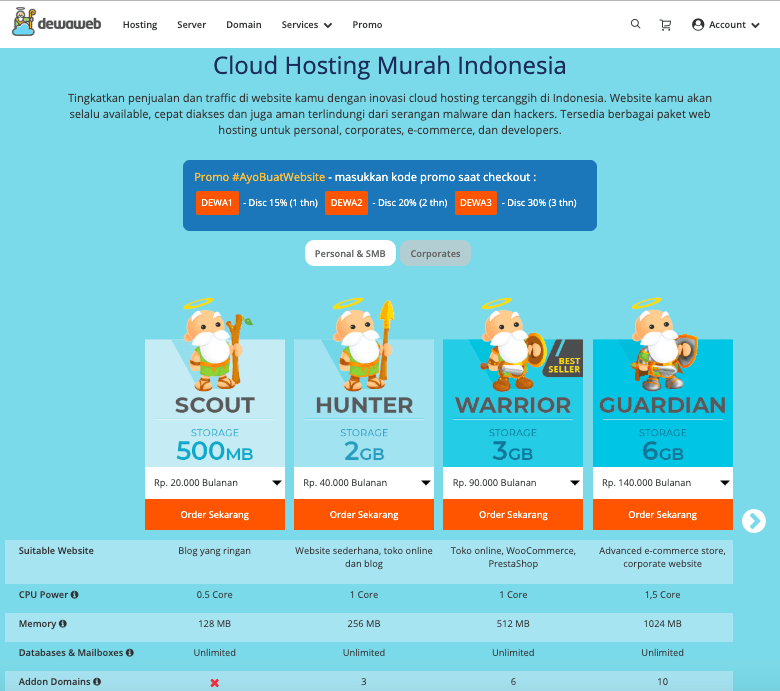
Task: Click Guardian's addon domains value 10
Action: (x=663, y=682)
